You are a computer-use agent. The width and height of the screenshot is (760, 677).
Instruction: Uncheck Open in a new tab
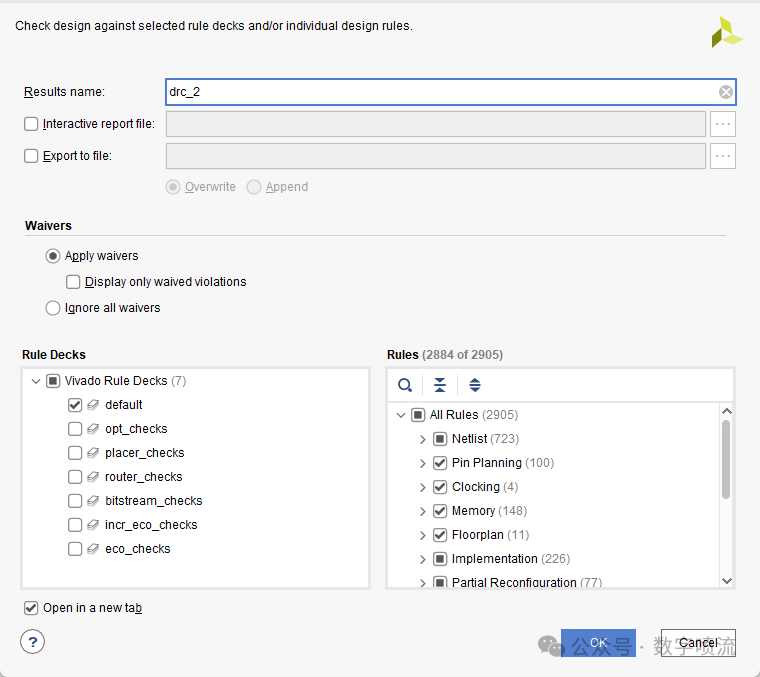31,608
